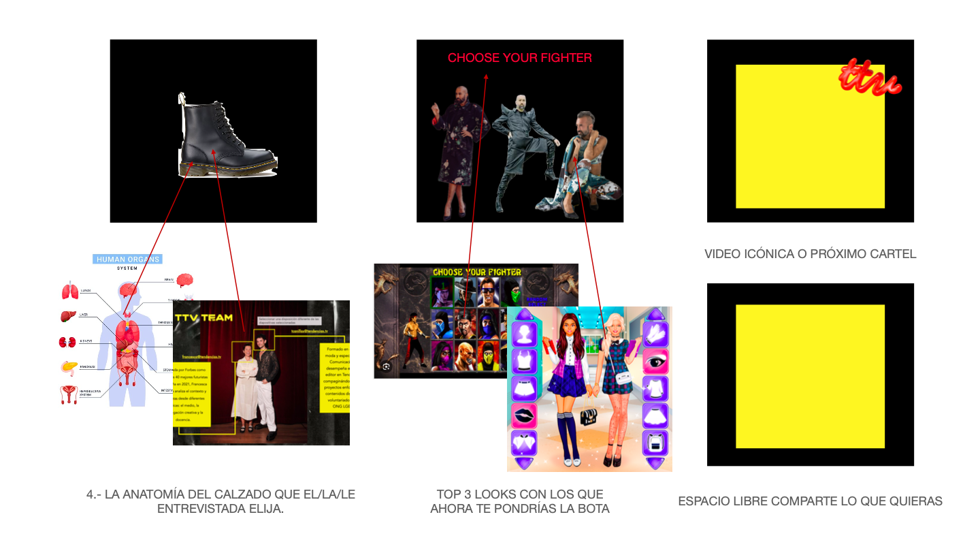This screenshot has height=551, width=980.
Task: Select the yellow ninja fighter portrait
Action: coord(488,354)
